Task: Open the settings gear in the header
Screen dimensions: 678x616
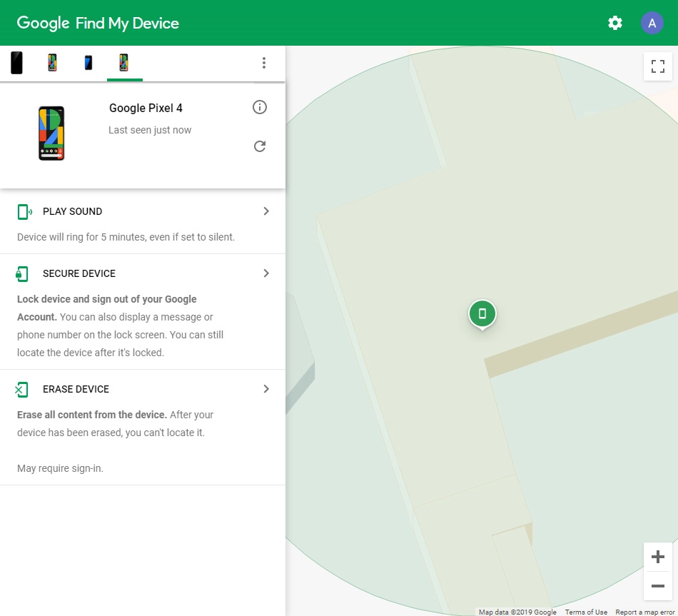Action: (x=615, y=23)
